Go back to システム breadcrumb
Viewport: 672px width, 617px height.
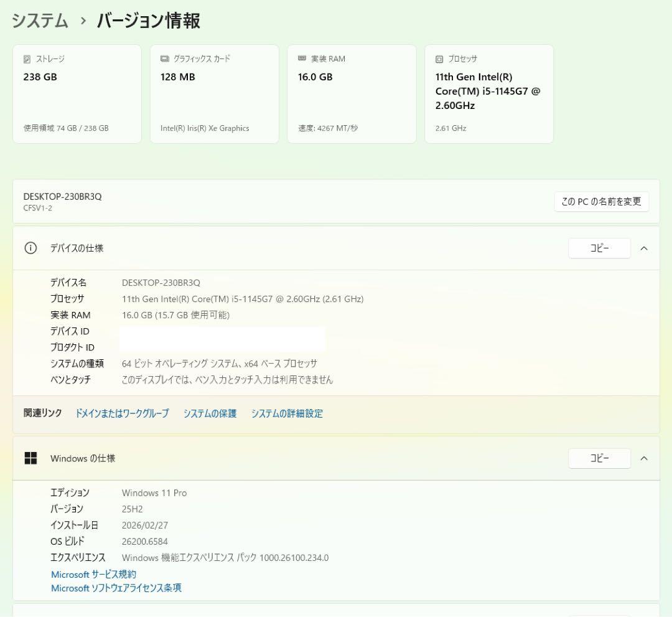click(x=40, y=21)
